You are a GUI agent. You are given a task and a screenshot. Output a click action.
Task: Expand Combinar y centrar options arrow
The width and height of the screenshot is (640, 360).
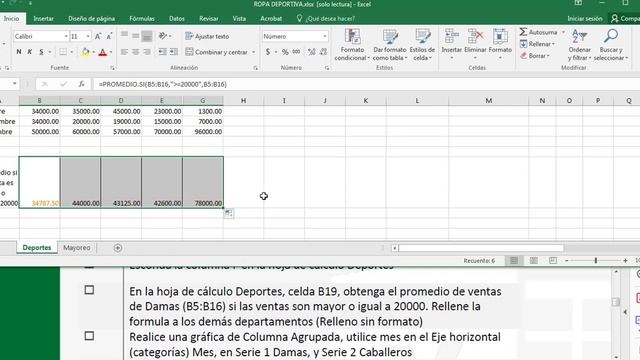tap(253, 52)
